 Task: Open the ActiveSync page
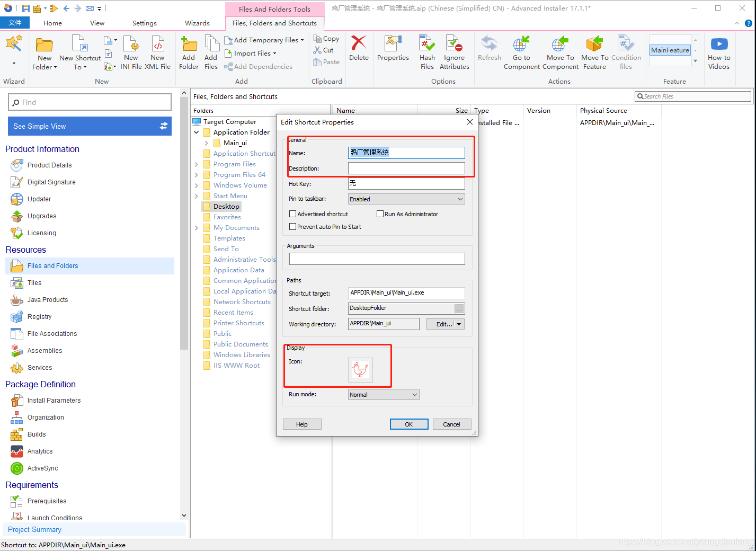(x=42, y=468)
